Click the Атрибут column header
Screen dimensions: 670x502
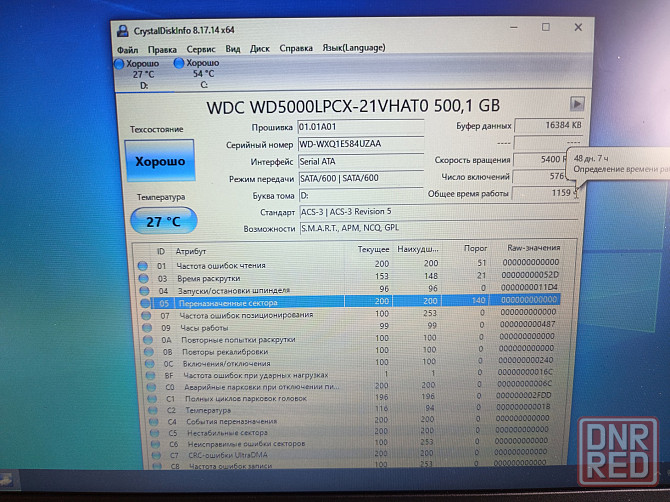(x=191, y=251)
